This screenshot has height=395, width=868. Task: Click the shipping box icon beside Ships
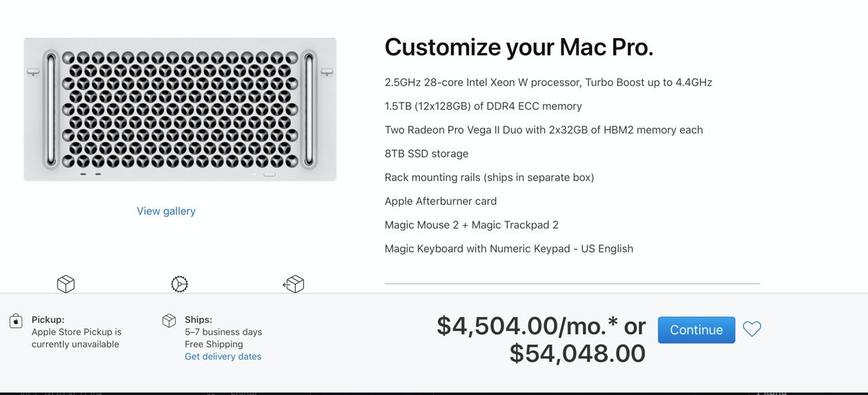click(170, 321)
